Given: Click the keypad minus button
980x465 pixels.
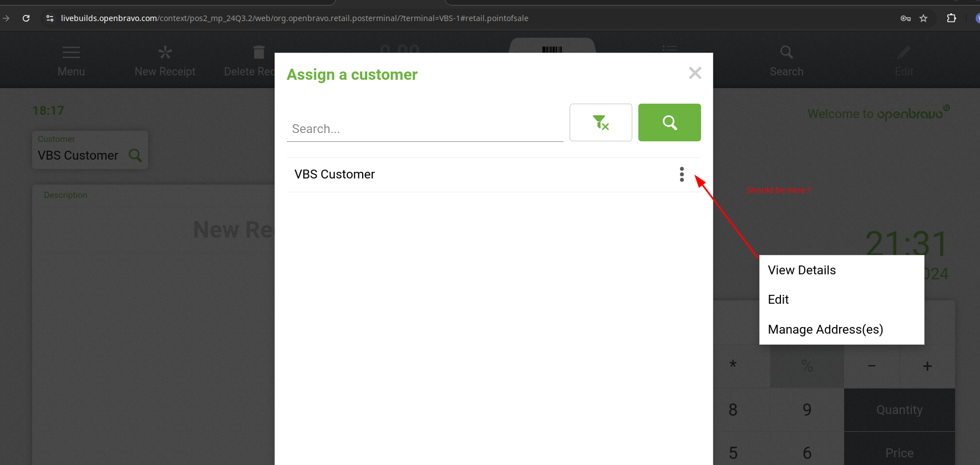Looking at the screenshot, I should (872, 366).
